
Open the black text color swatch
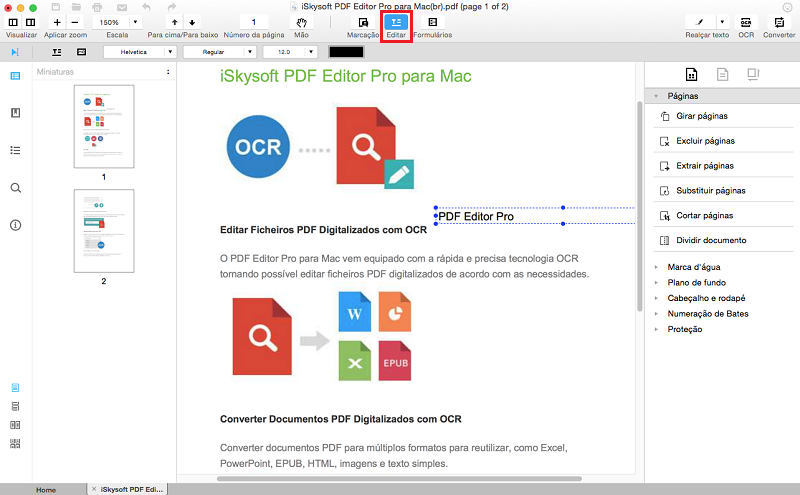[346, 51]
